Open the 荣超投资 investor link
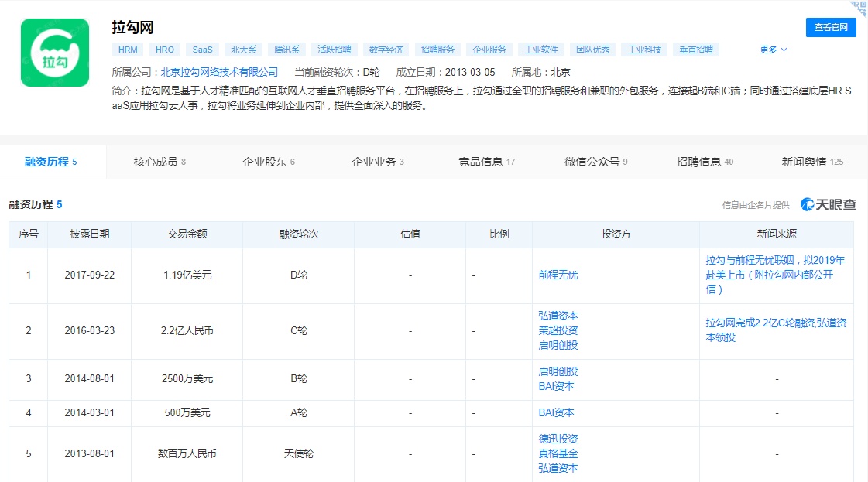Viewport: 868px width, 482px height. click(558, 330)
